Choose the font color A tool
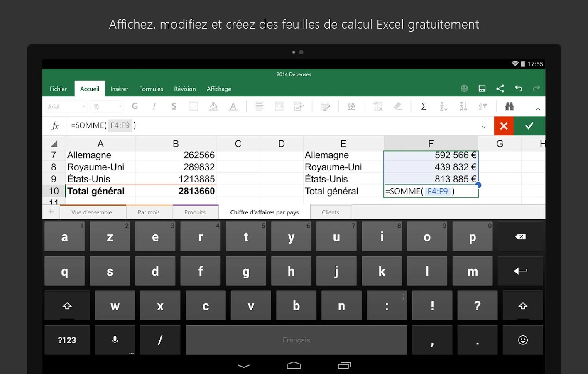This screenshot has width=588, height=374. click(x=233, y=106)
